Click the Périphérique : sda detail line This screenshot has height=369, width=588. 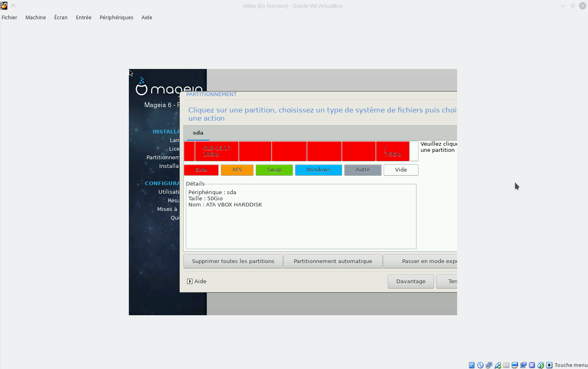pos(212,192)
